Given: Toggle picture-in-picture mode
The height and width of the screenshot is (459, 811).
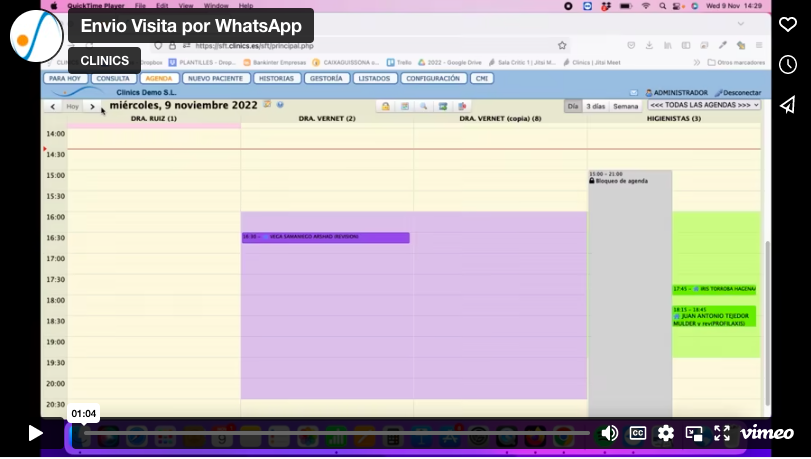Looking at the screenshot, I should click(694, 433).
